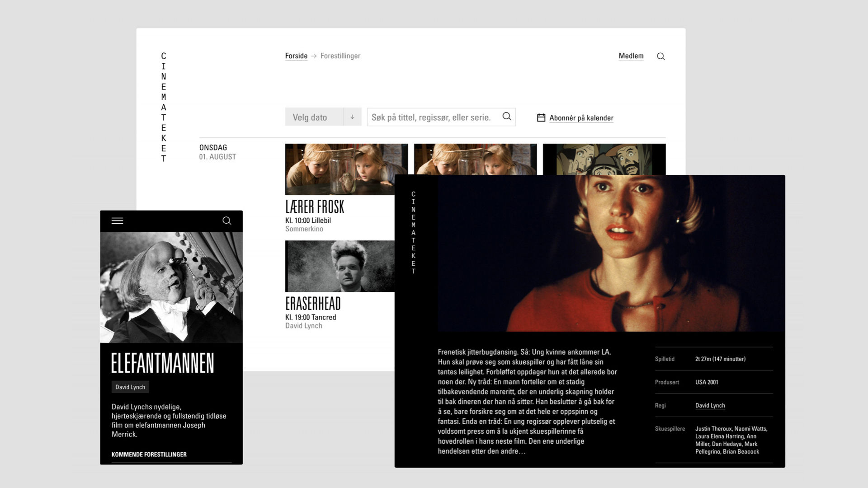Image resolution: width=868 pixels, height=488 pixels.
Task: Select the Spilletid value 2t 27m
Action: click(721, 359)
